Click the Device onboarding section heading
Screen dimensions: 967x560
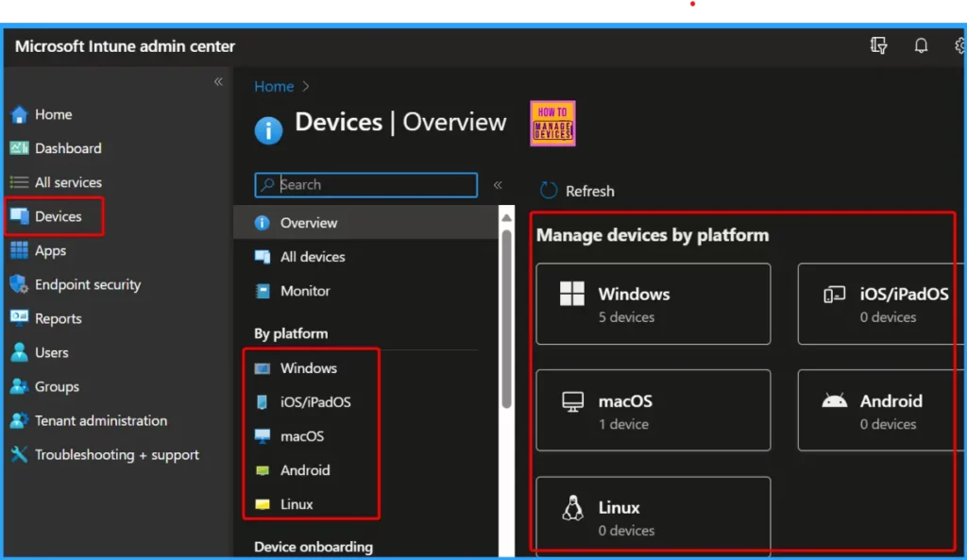pos(314,547)
